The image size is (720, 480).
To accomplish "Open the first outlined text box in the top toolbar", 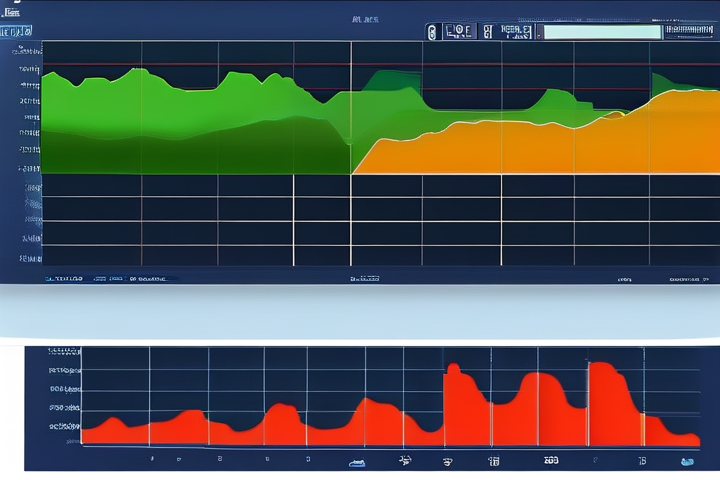I will click(x=459, y=32).
